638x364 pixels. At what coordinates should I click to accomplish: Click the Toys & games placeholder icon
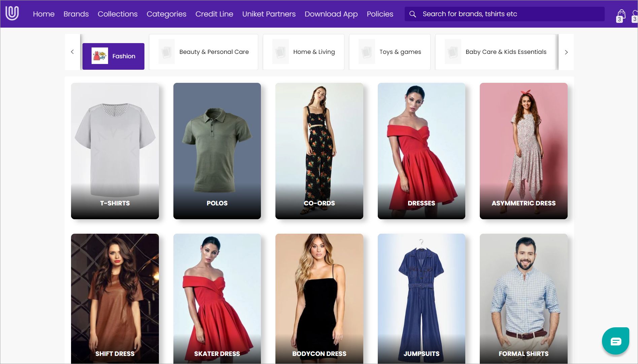pos(367,52)
